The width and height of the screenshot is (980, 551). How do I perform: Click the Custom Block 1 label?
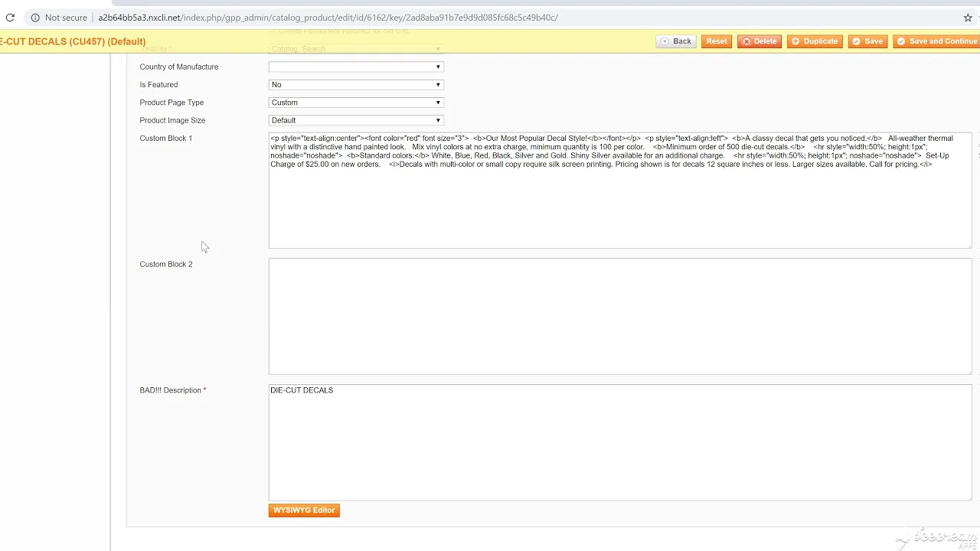pyautogui.click(x=166, y=139)
